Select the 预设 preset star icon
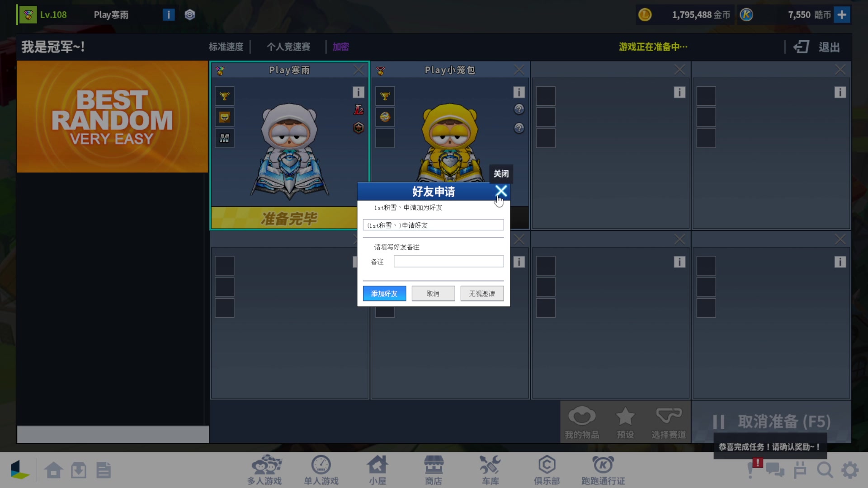Viewport: 868px width, 488px height. coord(625,421)
